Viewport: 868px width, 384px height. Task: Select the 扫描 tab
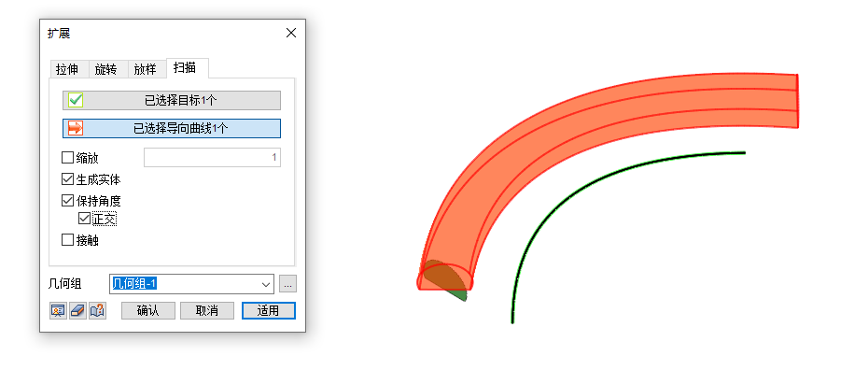(186, 67)
